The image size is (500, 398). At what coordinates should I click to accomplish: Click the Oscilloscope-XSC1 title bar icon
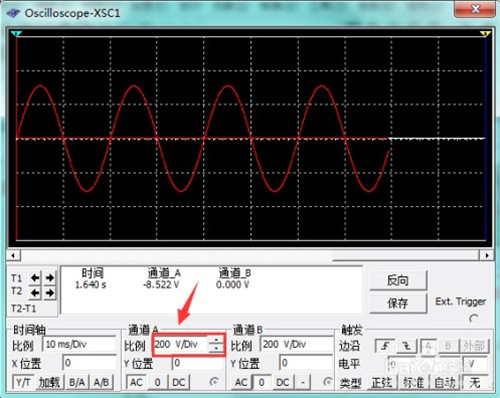coord(13,13)
